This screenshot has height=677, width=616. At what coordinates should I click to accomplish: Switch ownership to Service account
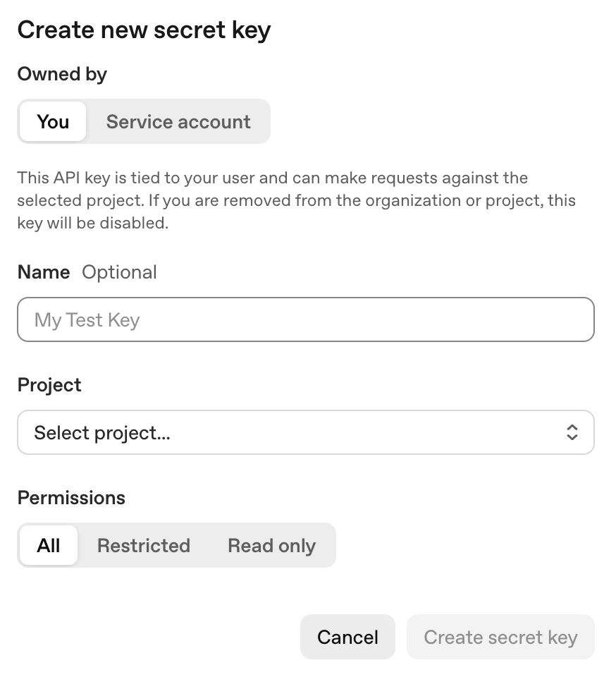coord(178,121)
